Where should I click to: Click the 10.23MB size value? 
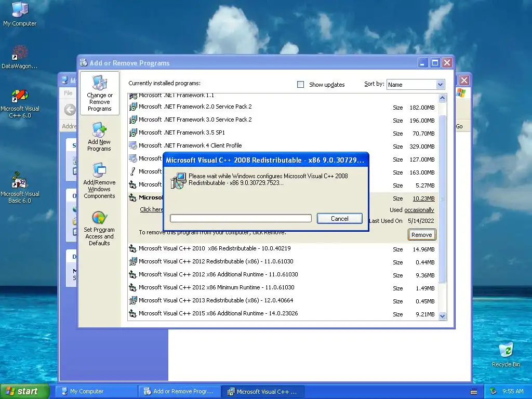423,198
